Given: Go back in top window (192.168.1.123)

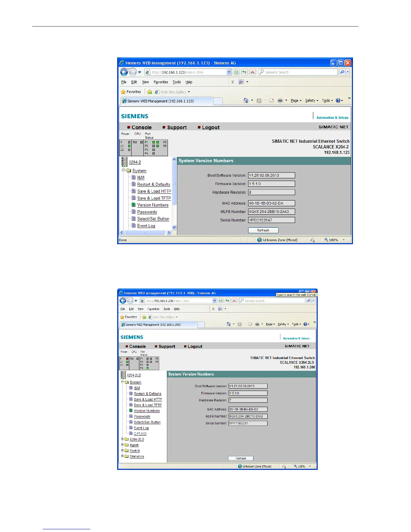Looking at the screenshot, I should 124,72.
